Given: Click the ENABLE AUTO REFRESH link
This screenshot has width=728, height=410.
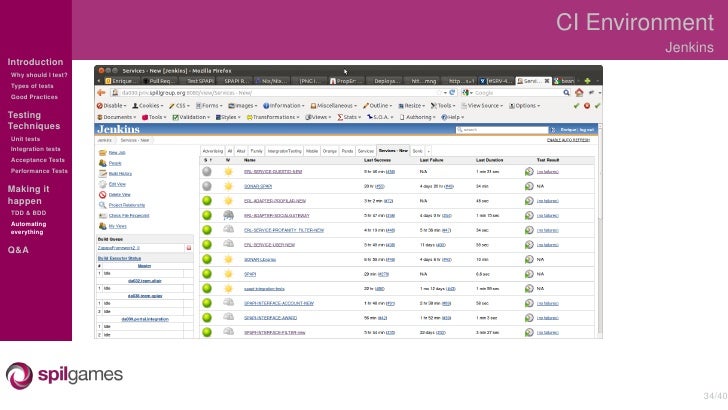Looking at the screenshot, I should click(568, 140).
